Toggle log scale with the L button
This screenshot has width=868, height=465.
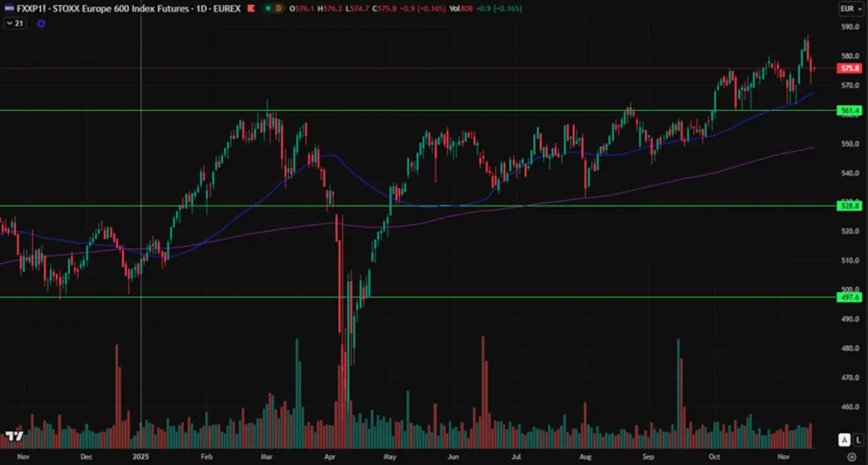pyautogui.click(x=857, y=440)
